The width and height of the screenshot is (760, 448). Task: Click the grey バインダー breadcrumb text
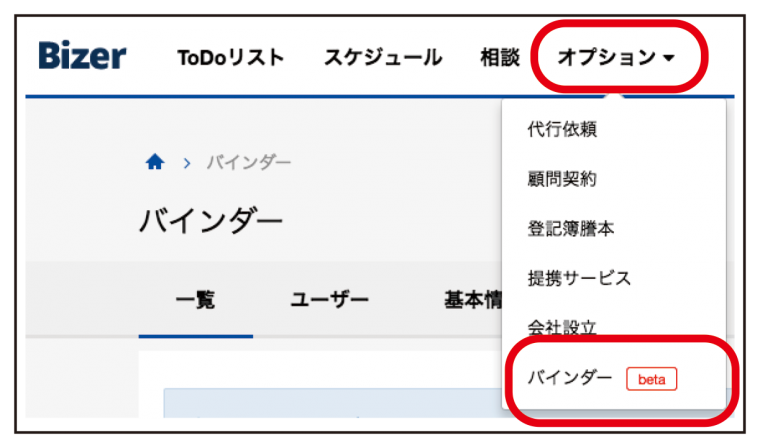pyautogui.click(x=249, y=162)
